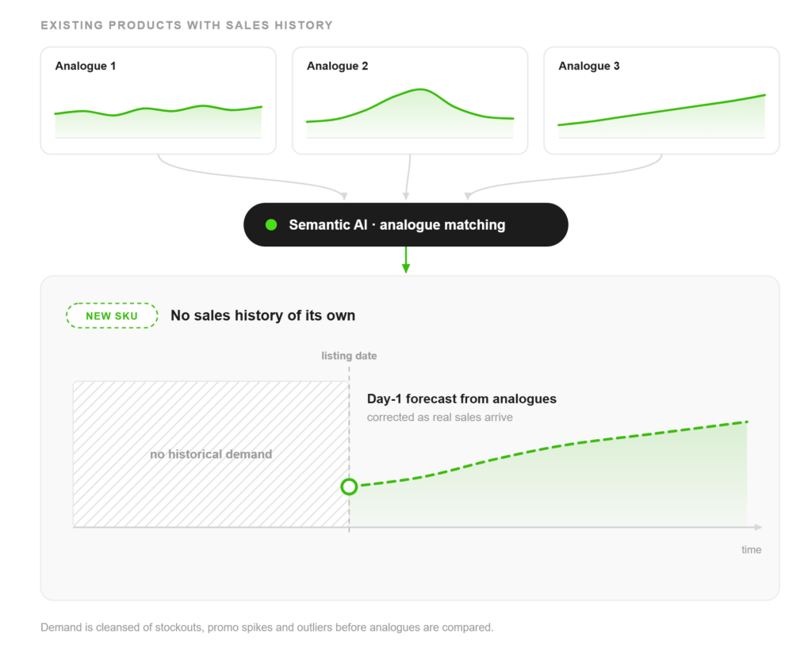This screenshot has width=812, height=649.
Task: Click the Analogue 1 wavy sales chart
Action: point(159,121)
